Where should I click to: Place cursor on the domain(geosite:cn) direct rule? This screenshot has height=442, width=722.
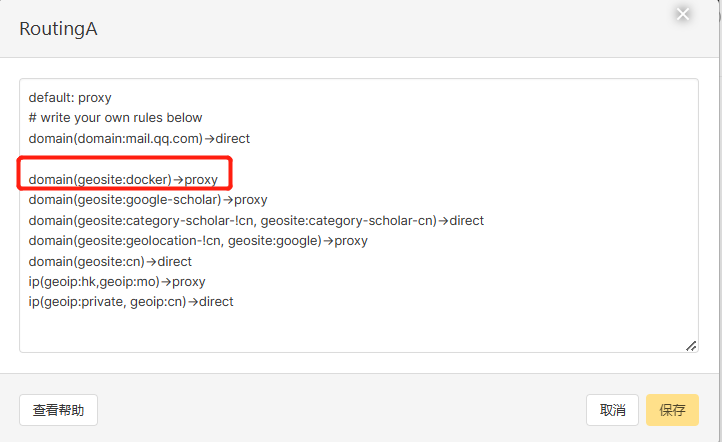point(110,261)
